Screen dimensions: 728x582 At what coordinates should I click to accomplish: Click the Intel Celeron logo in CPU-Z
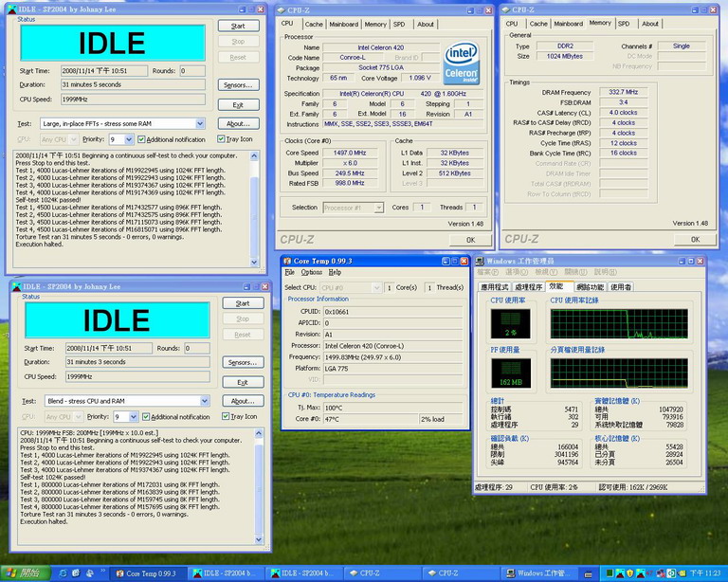(x=461, y=64)
